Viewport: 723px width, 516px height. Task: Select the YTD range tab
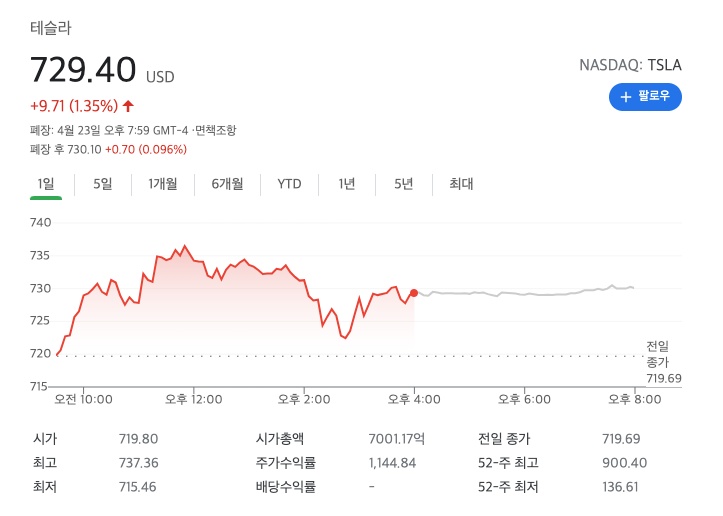point(289,183)
